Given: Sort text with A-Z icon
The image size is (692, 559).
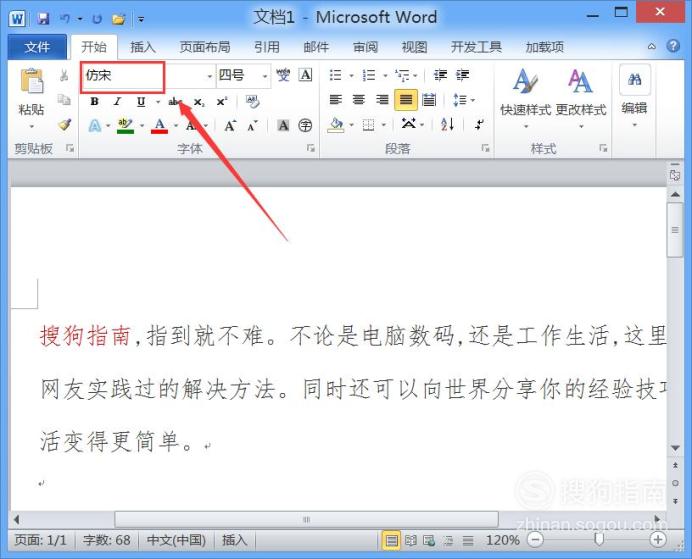Looking at the screenshot, I should point(447,124).
